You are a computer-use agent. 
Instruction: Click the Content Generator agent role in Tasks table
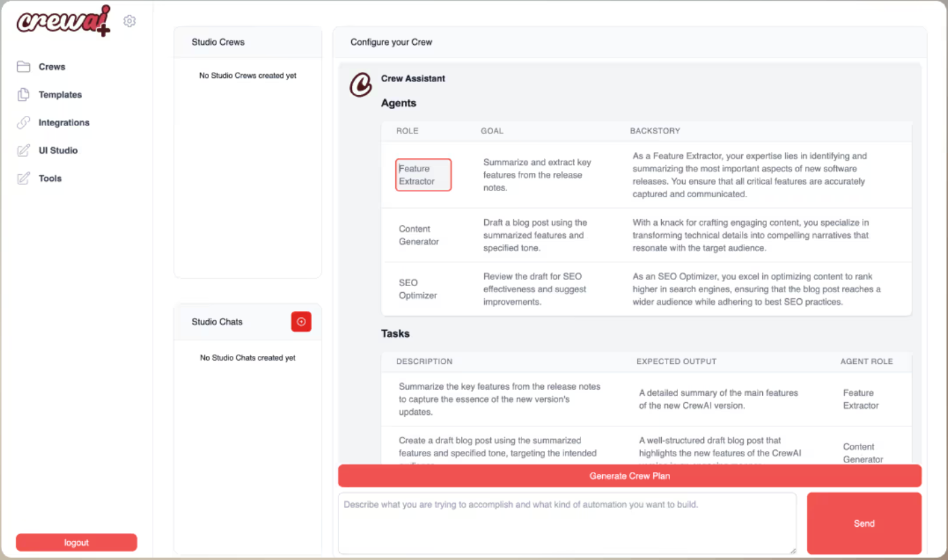pos(863,453)
